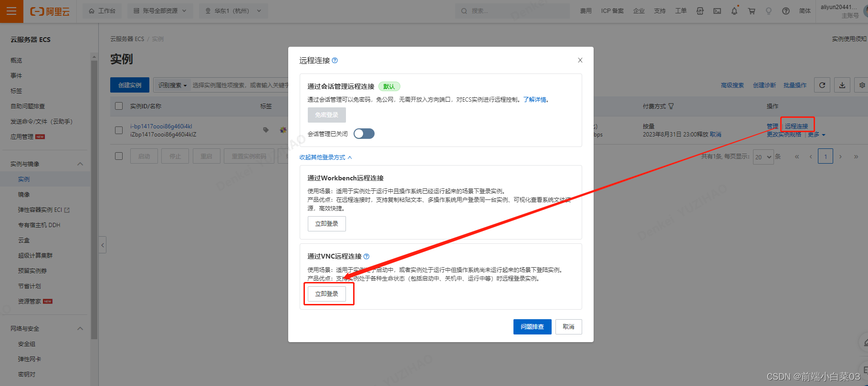Open the column settings gear icon
The image size is (868, 386).
point(862,85)
